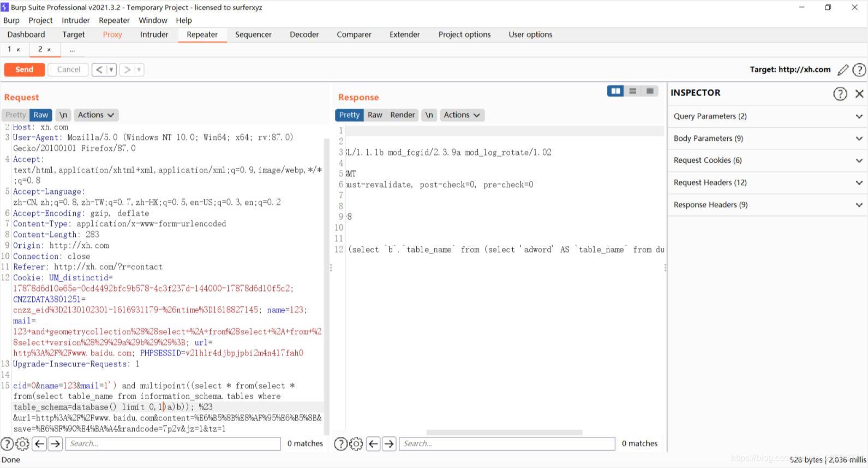Open the Inspector help icon
The height and width of the screenshot is (468, 868).
pyautogui.click(x=840, y=93)
